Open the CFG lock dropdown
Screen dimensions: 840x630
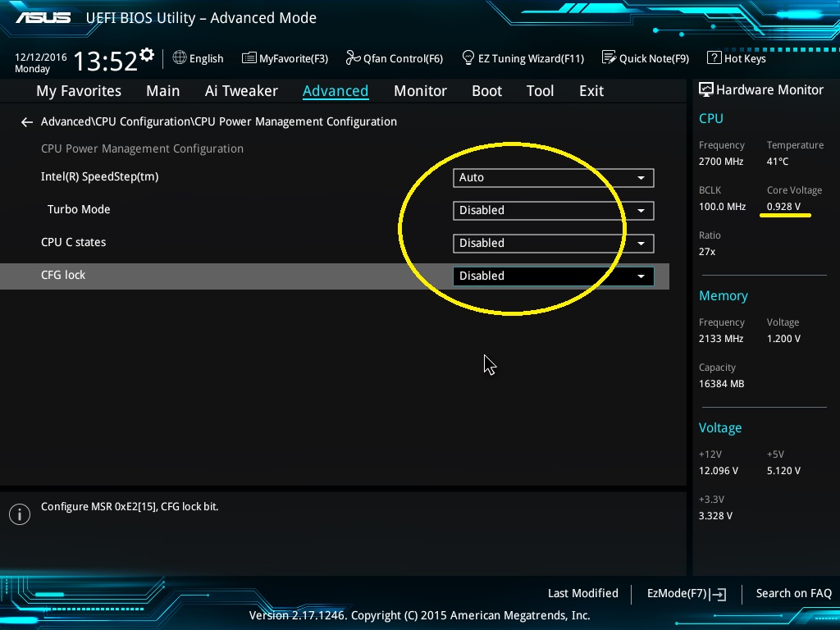(553, 276)
